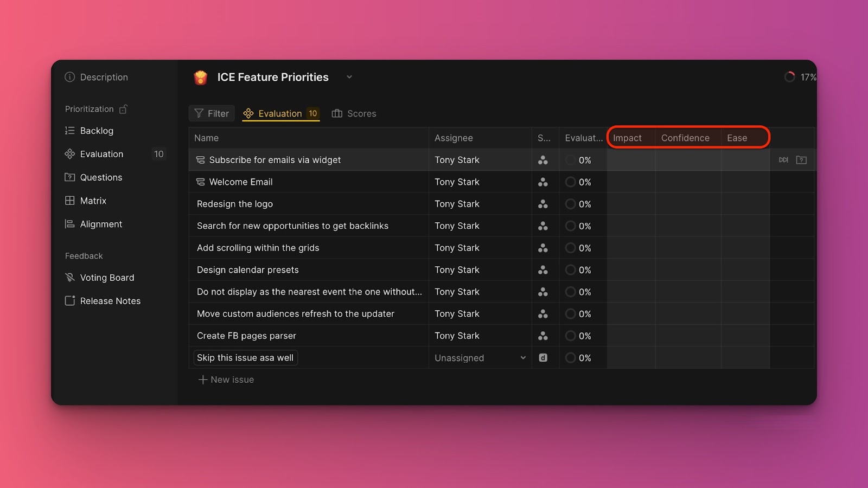Click the subtask icon before Welcome Email
The image size is (868, 488).
[x=200, y=182]
